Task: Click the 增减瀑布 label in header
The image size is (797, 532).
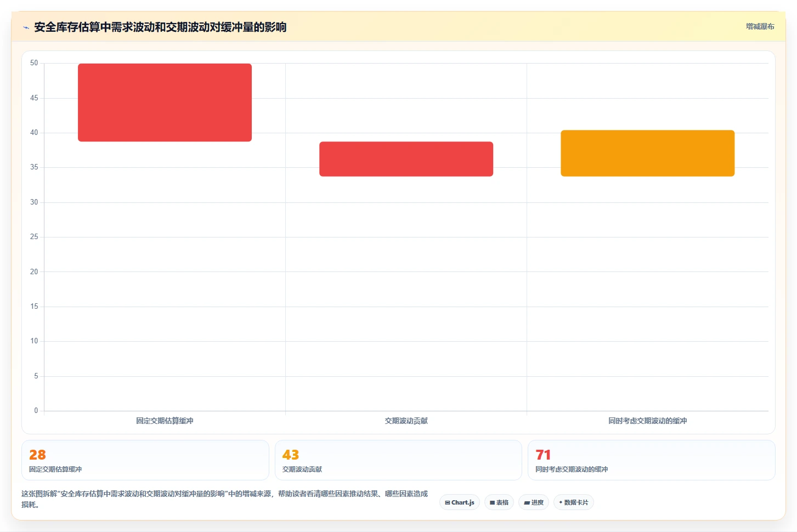Action: click(x=760, y=26)
